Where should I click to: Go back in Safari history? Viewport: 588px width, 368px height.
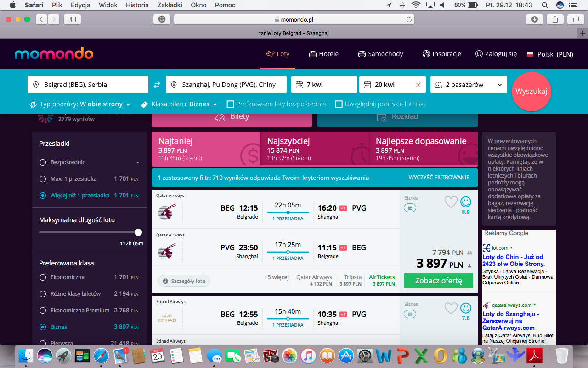tap(42, 19)
